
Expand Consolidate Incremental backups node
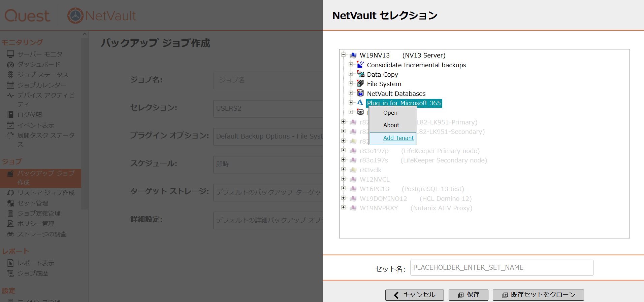click(x=351, y=64)
